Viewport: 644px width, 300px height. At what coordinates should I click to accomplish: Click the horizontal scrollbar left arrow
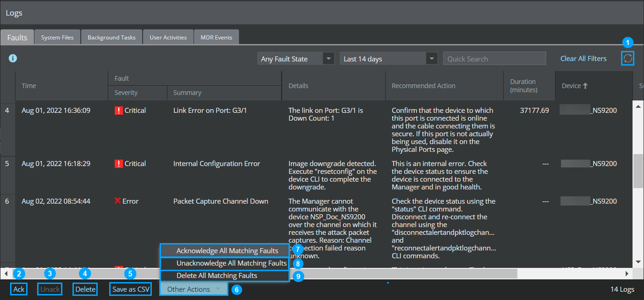click(6, 273)
